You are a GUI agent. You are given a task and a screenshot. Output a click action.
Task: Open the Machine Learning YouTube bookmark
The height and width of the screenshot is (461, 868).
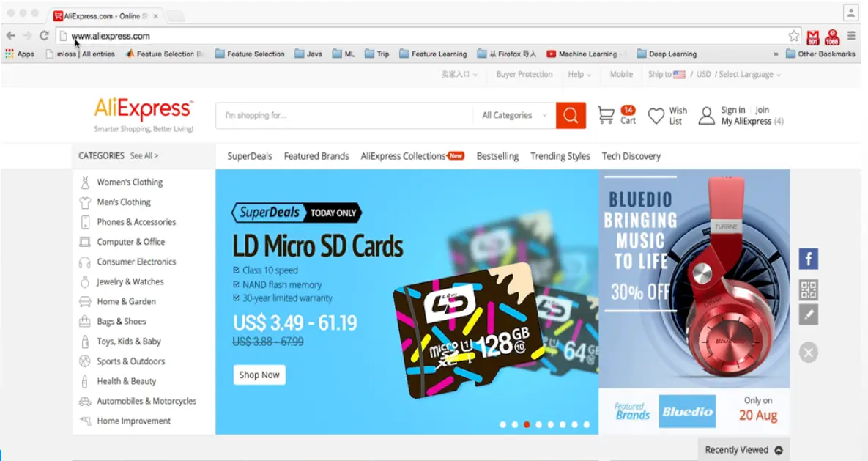pos(585,54)
